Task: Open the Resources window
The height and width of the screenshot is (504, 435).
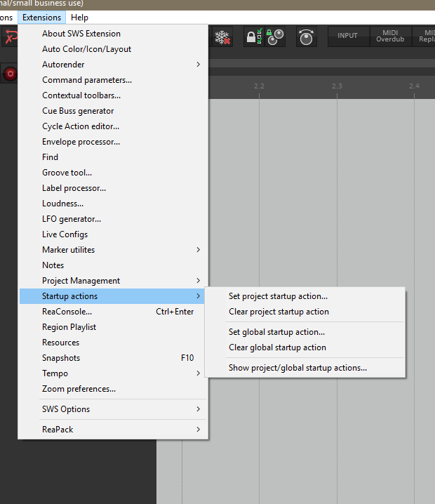Action: click(x=113, y=343)
